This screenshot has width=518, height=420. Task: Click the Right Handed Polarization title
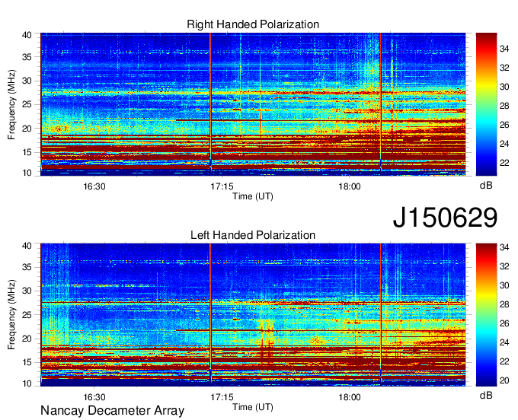[253, 24]
